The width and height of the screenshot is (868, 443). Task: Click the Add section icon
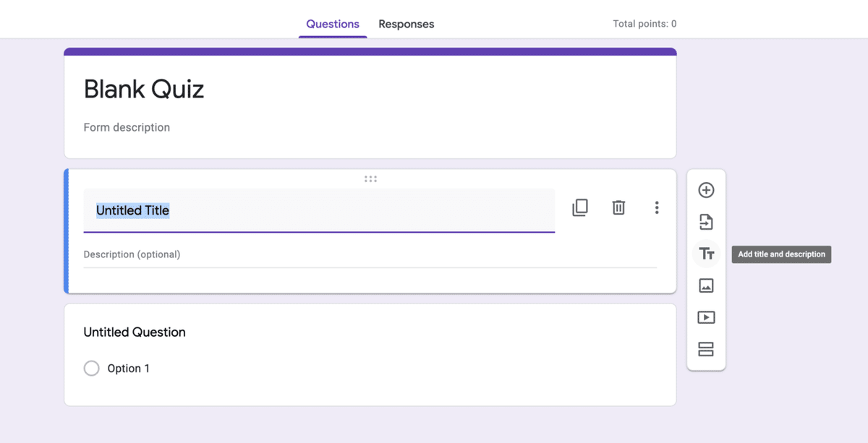pyautogui.click(x=706, y=349)
